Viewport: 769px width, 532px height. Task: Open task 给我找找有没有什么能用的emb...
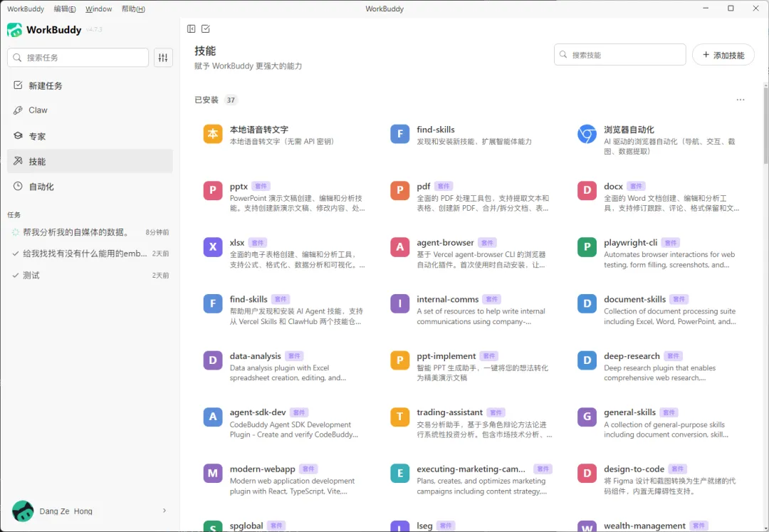(x=90, y=254)
